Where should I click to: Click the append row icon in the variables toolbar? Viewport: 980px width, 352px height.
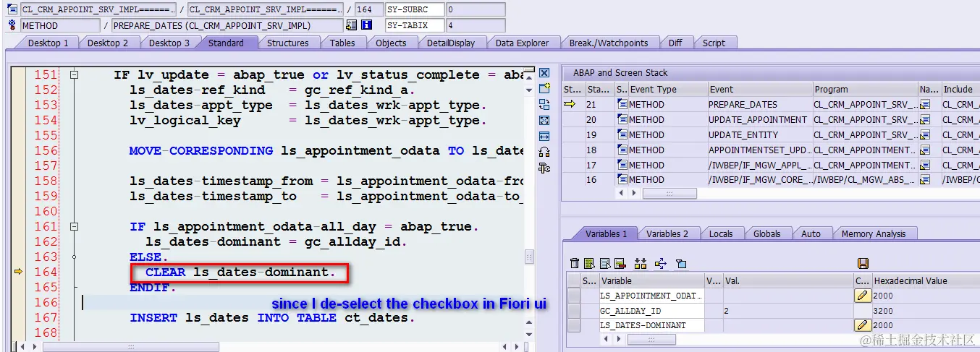click(604, 264)
